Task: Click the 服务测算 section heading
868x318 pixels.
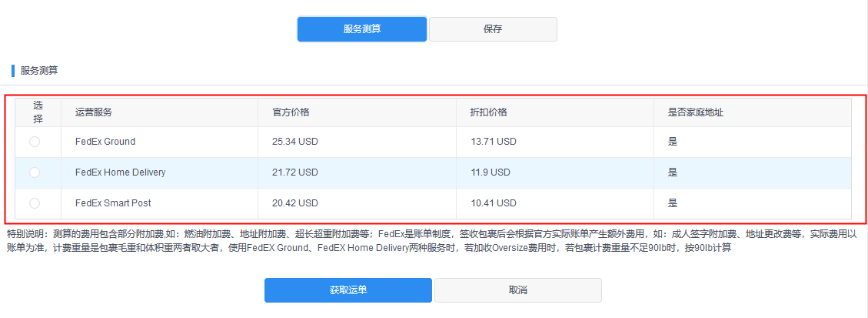Action: click(38, 71)
